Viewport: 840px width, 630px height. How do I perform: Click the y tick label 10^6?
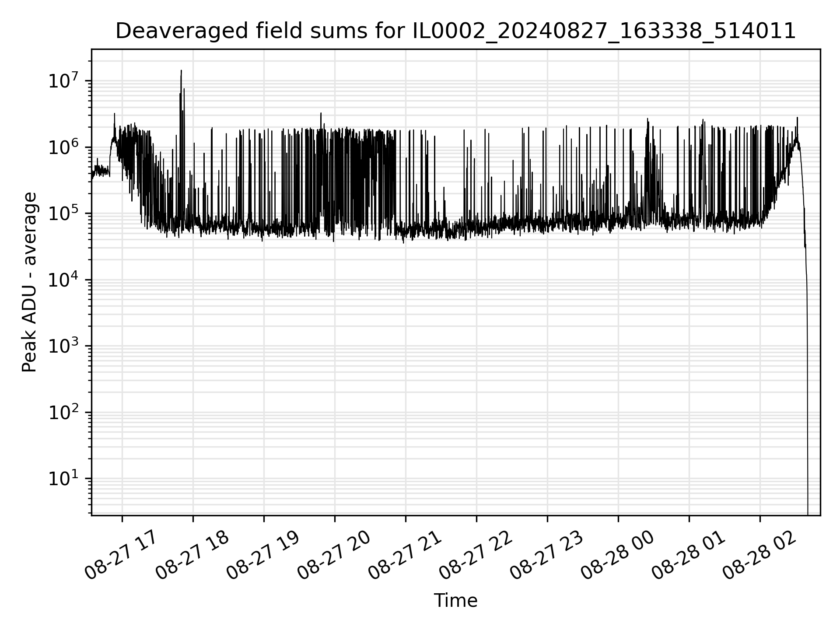click(64, 146)
